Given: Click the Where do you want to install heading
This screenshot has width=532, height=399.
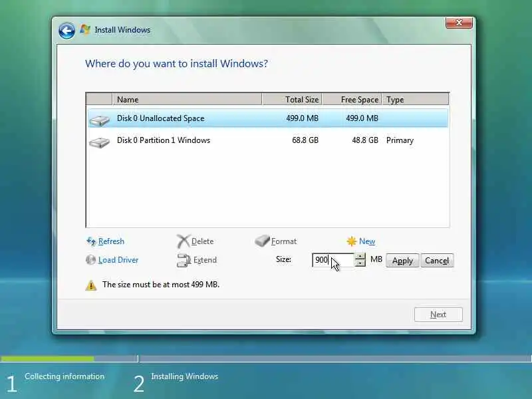Looking at the screenshot, I should 176,63.
